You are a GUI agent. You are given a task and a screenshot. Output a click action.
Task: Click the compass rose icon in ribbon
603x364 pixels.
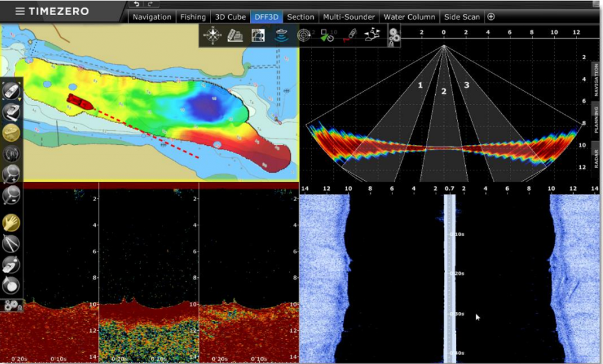coord(212,36)
